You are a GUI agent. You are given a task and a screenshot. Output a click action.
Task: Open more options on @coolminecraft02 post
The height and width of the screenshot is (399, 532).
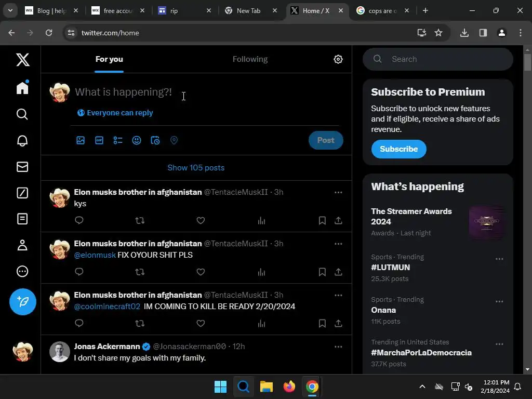tap(338, 295)
